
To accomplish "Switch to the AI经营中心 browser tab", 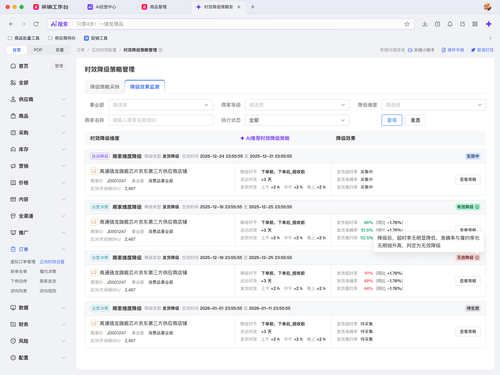I will click(102, 7).
